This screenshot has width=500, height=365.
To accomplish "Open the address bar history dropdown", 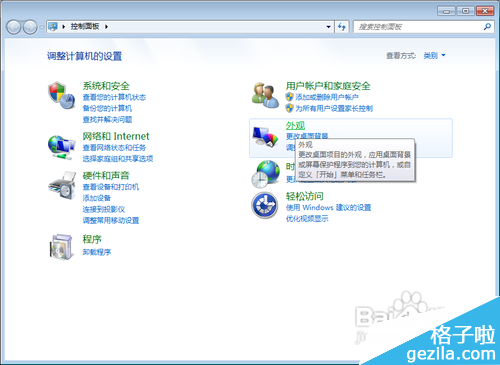I will tap(329, 27).
